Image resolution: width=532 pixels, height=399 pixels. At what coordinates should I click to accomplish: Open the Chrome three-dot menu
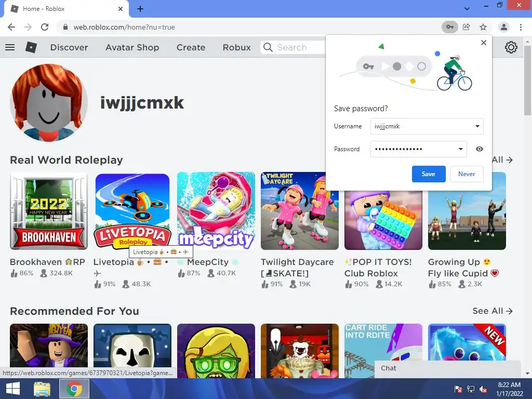pyautogui.click(x=521, y=27)
